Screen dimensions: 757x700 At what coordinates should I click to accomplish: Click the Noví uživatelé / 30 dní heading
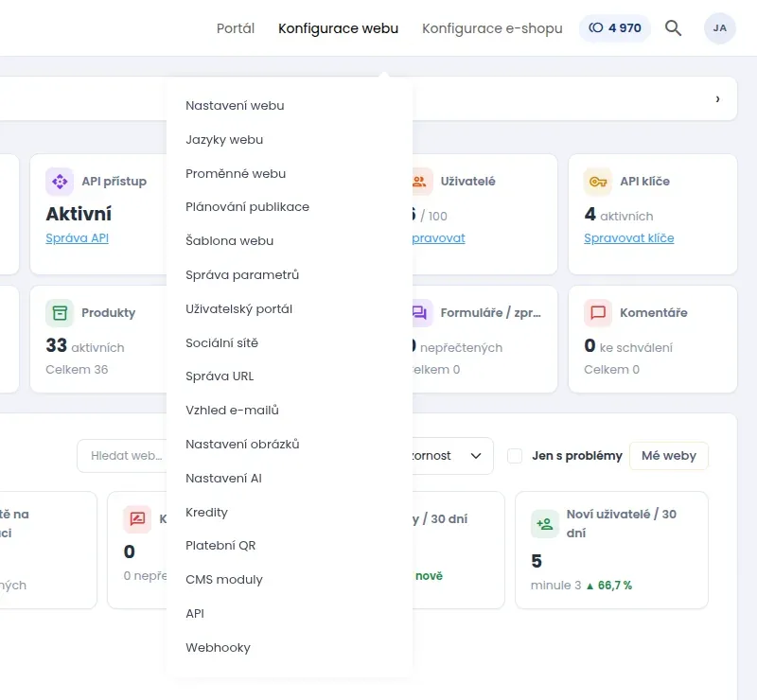[x=622, y=524]
